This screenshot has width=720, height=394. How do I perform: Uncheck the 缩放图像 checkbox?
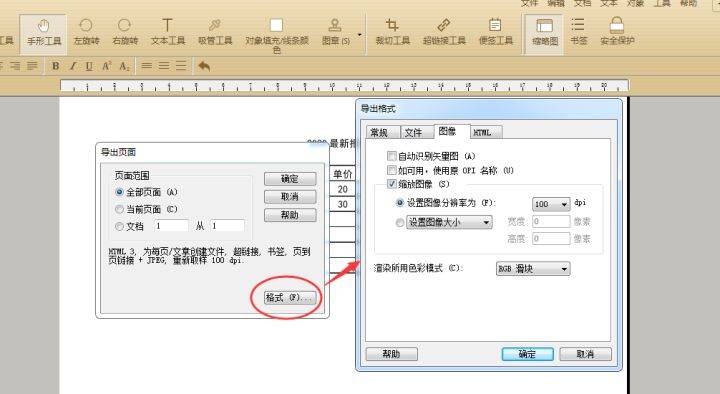(x=392, y=184)
